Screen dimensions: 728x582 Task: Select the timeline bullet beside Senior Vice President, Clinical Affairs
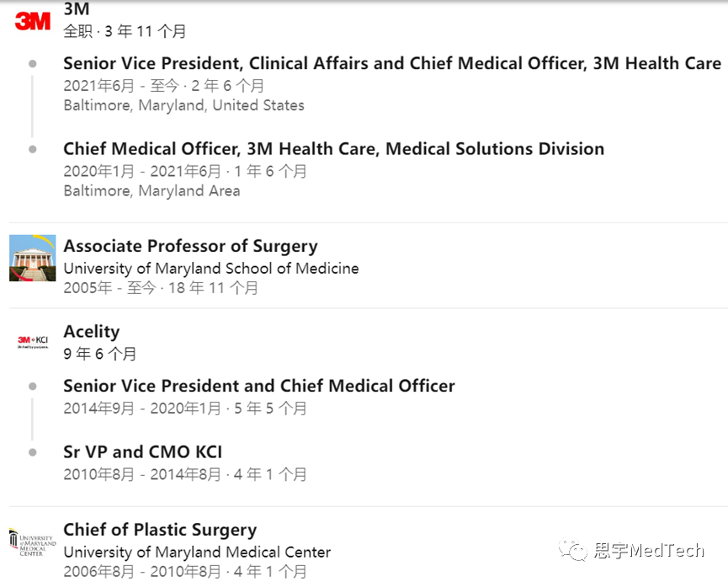(x=33, y=64)
